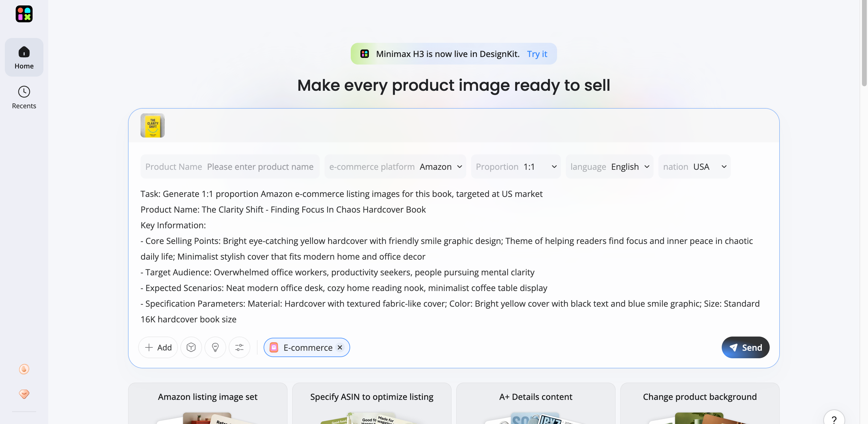Click the lightbulb inspiration icon
This screenshot has height=424, width=868.
215,347
